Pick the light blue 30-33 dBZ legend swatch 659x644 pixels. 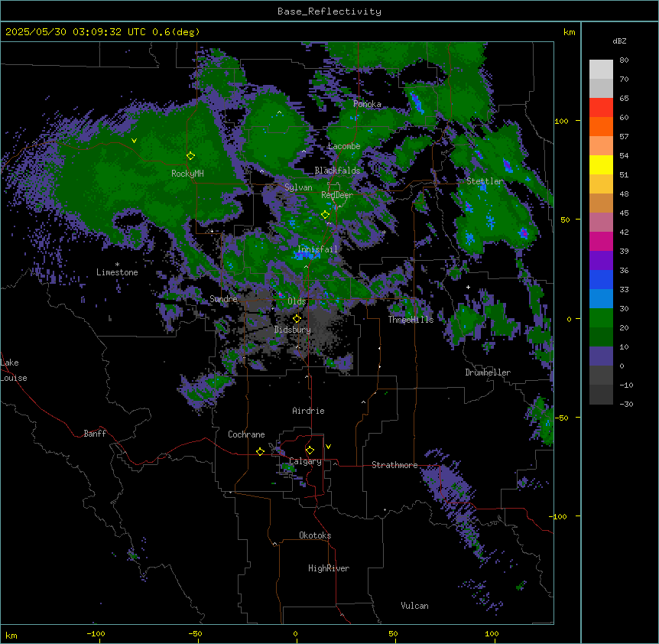point(601,299)
